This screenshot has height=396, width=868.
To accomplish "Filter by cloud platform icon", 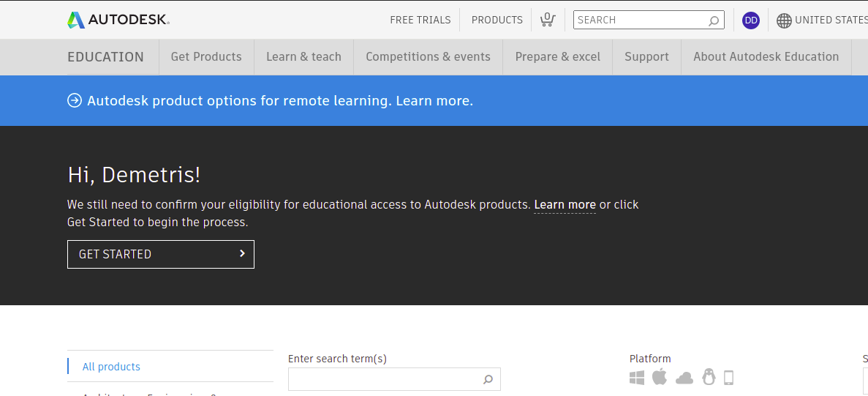I will coord(684,378).
